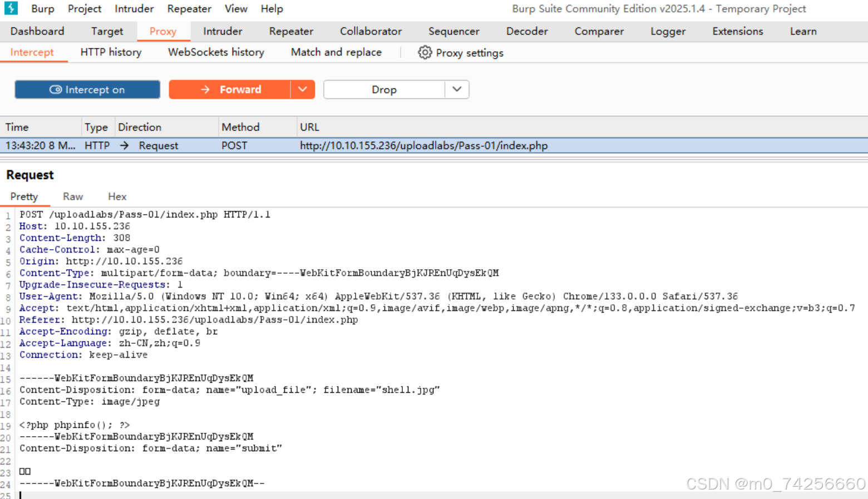868x499 pixels.
Task: Open the Match and replace sub-tab
Action: 336,52
